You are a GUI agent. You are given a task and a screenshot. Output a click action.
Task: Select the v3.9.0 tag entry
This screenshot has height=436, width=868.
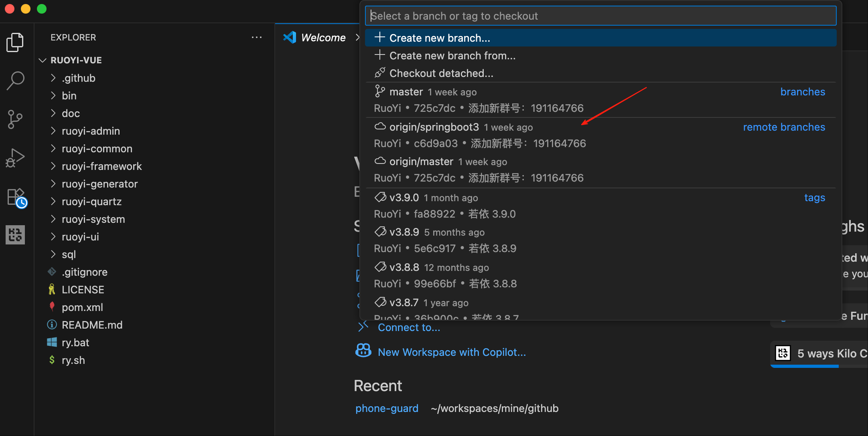click(x=404, y=198)
